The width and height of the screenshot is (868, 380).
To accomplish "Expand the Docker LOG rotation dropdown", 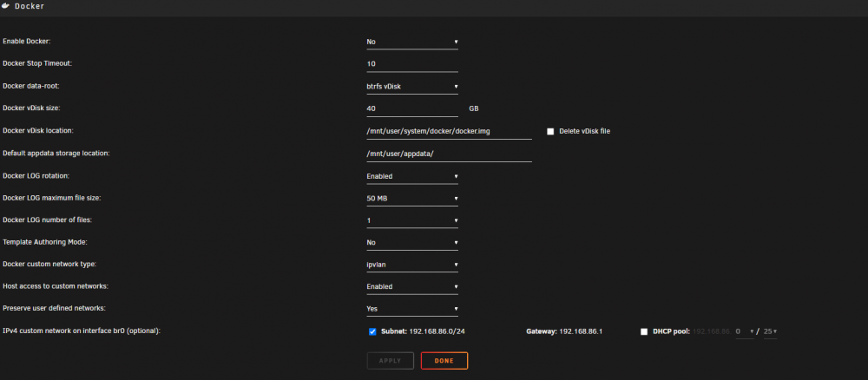I will pyautogui.click(x=412, y=176).
